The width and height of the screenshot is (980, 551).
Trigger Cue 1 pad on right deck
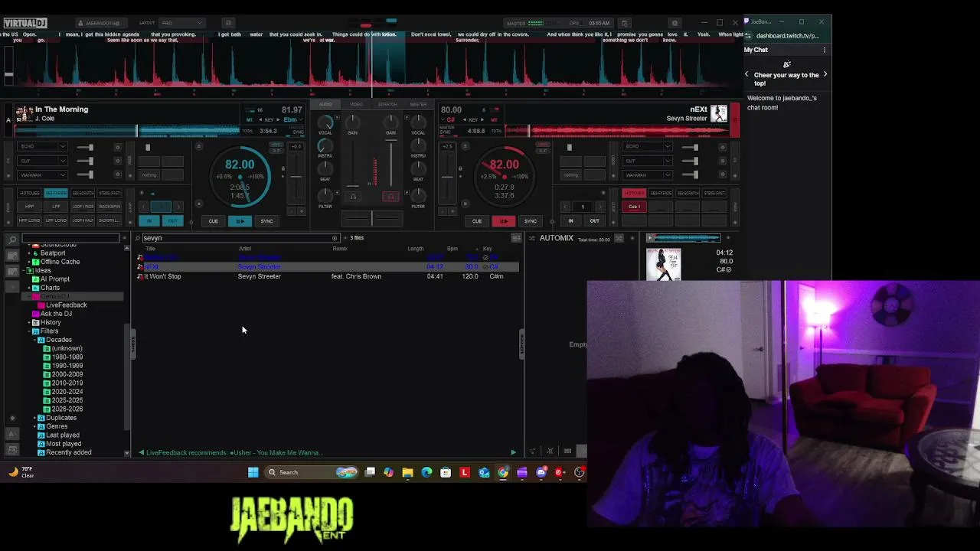coord(634,207)
